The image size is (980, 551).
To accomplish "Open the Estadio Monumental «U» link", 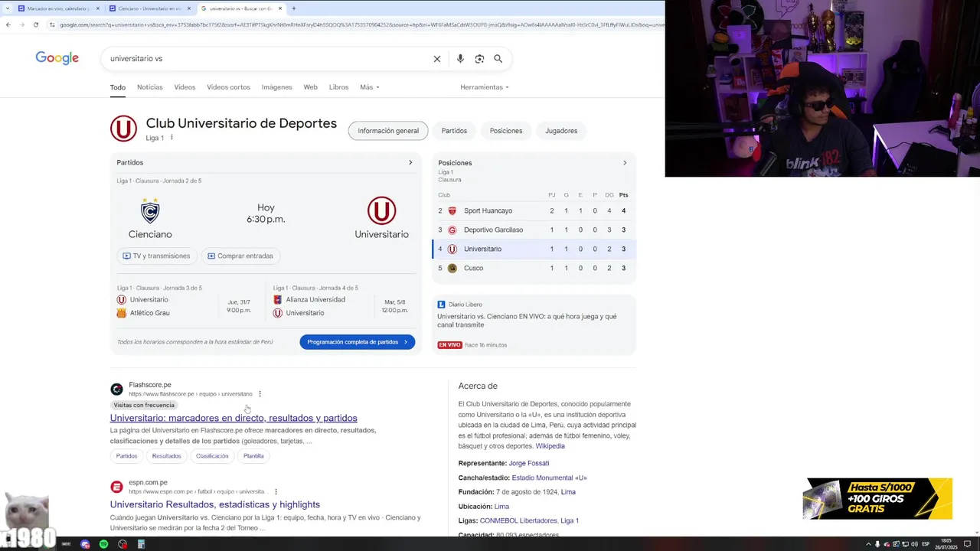I will tap(549, 478).
